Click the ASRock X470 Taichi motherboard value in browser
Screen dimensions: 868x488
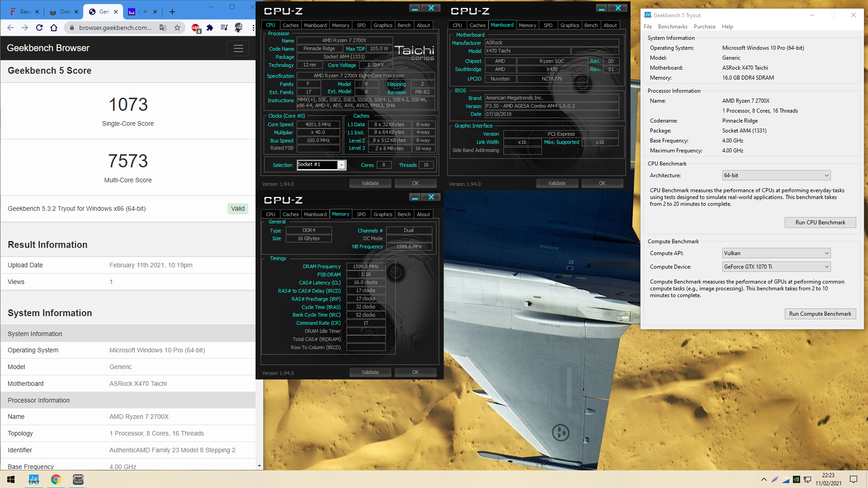pyautogui.click(x=138, y=384)
